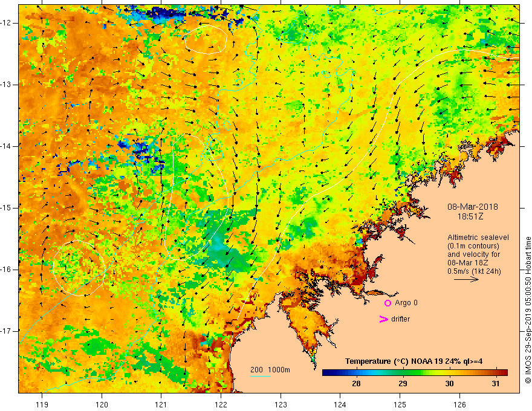
Task: Click the cyan 200 1000m depth contour line sample
Action: pos(260,376)
